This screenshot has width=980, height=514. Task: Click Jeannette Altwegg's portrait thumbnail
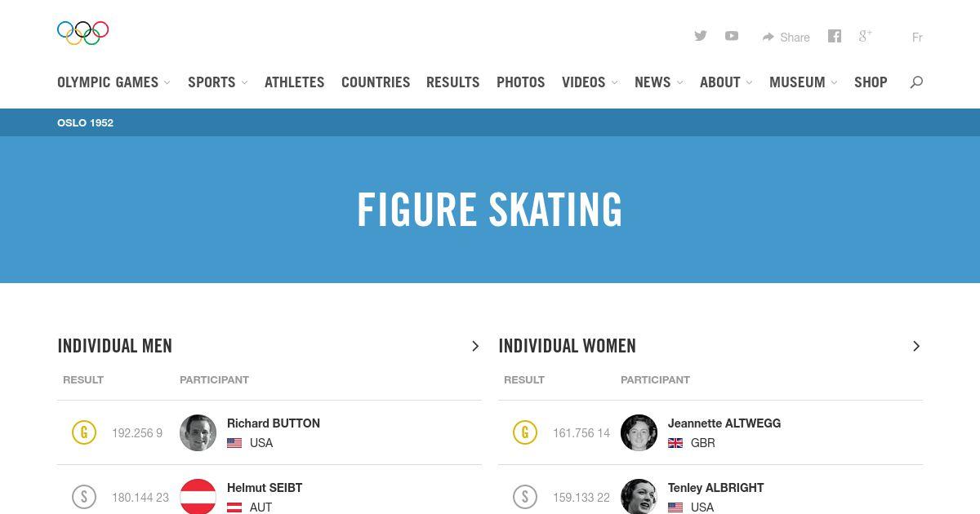coord(639,432)
